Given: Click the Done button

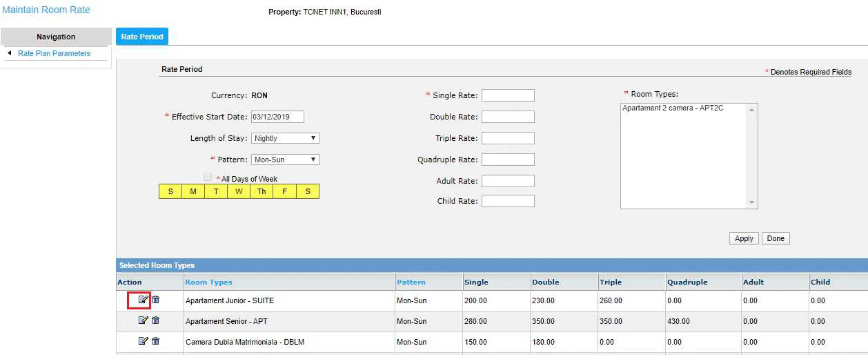Looking at the screenshot, I should tap(776, 238).
